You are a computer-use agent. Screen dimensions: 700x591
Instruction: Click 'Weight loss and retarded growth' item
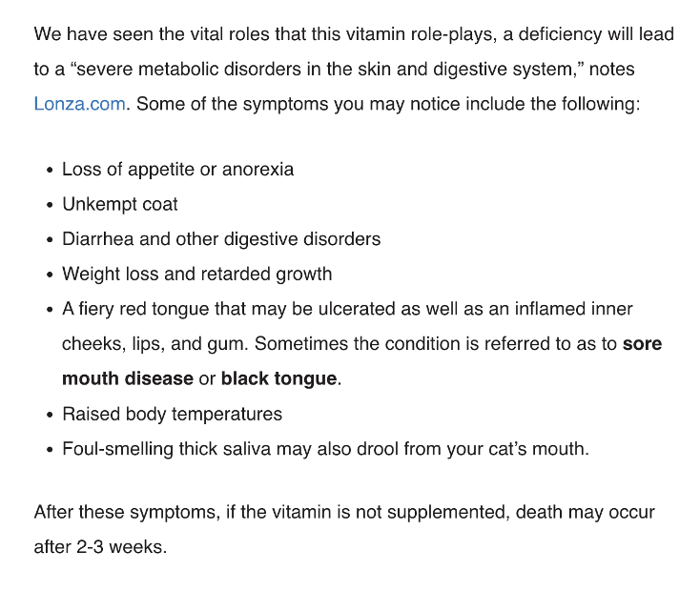coord(196,275)
